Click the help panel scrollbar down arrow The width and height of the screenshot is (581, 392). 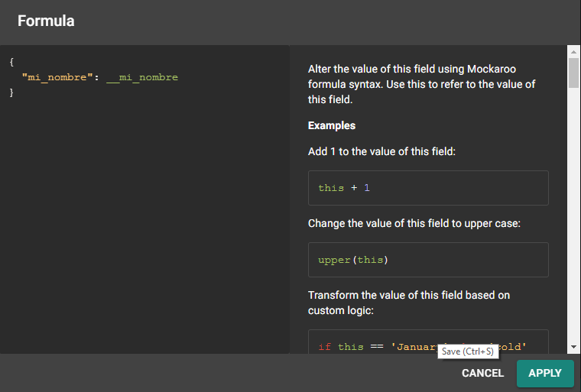pos(573,347)
